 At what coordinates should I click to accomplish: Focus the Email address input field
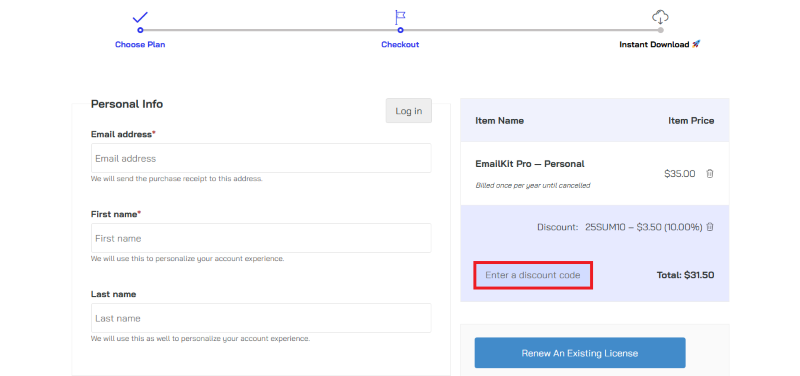coord(261,158)
